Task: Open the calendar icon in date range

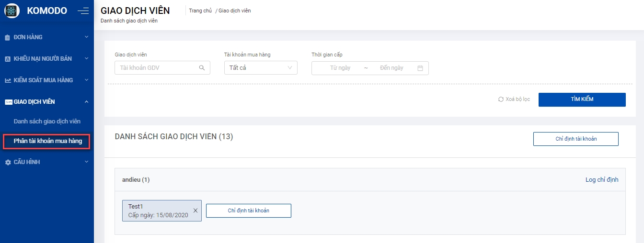Action: tap(420, 68)
